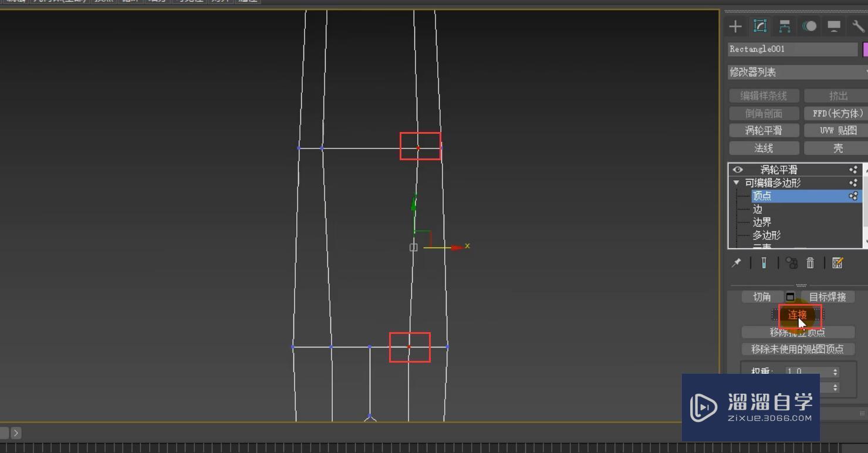The image size is (868, 453).
Task: Click icon right of 可编辑多边形 in stack
Action: (853, 183)
